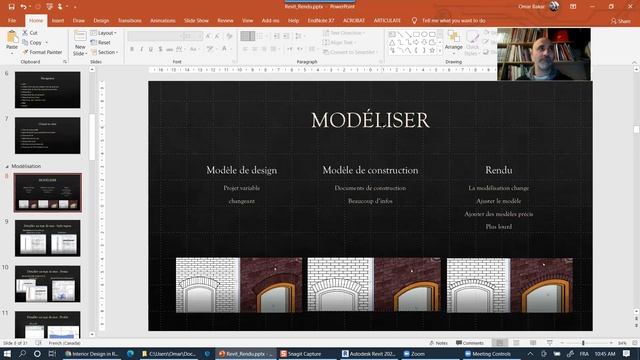
Task: Collapse the ribbon with the chevron
Action: (x=634, y=62)
